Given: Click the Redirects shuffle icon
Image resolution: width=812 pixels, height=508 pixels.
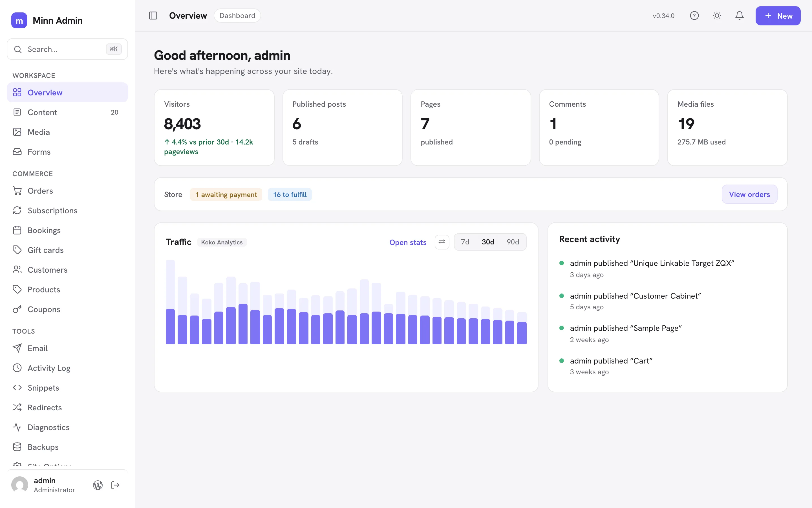Looking at the screenshot, I should tap(17, 408).
